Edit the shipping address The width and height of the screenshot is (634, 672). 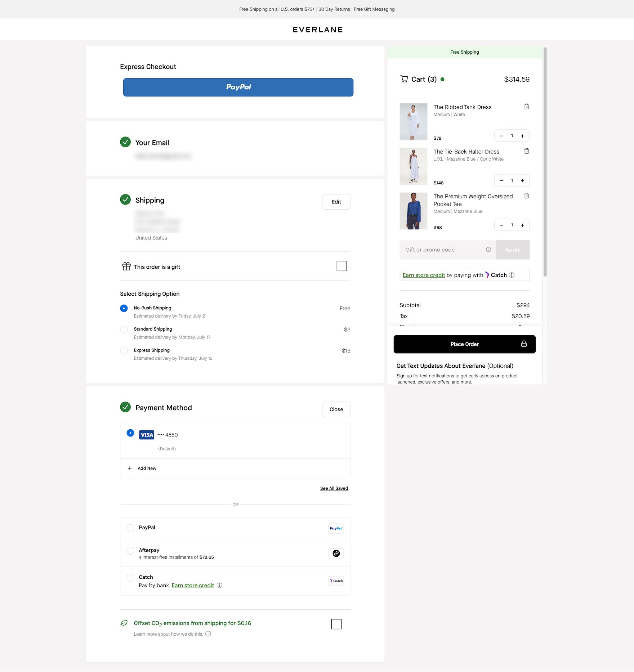point(336,202)
